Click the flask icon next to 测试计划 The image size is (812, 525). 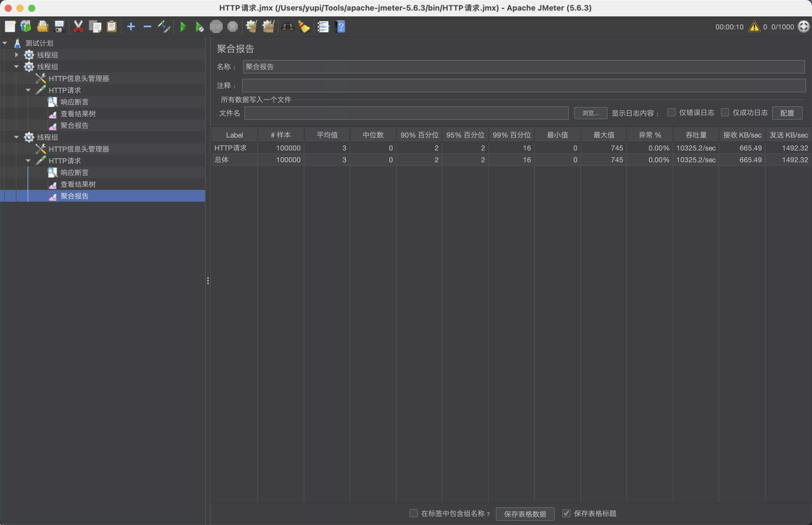17,43
